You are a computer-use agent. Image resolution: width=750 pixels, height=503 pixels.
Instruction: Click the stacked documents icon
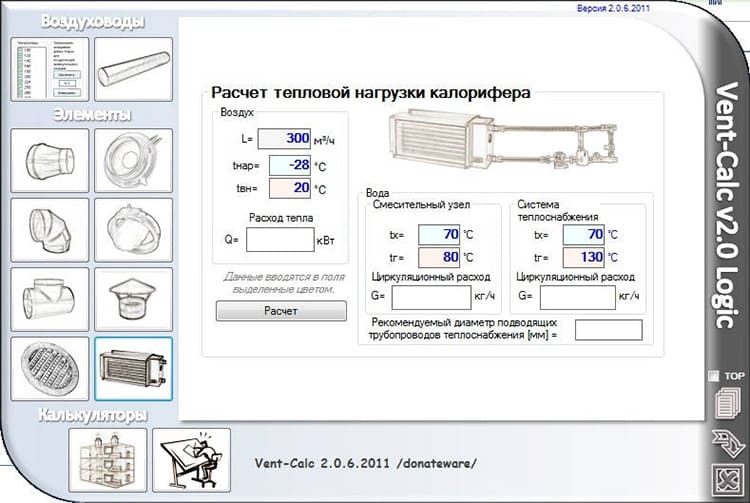coord(726,404)
